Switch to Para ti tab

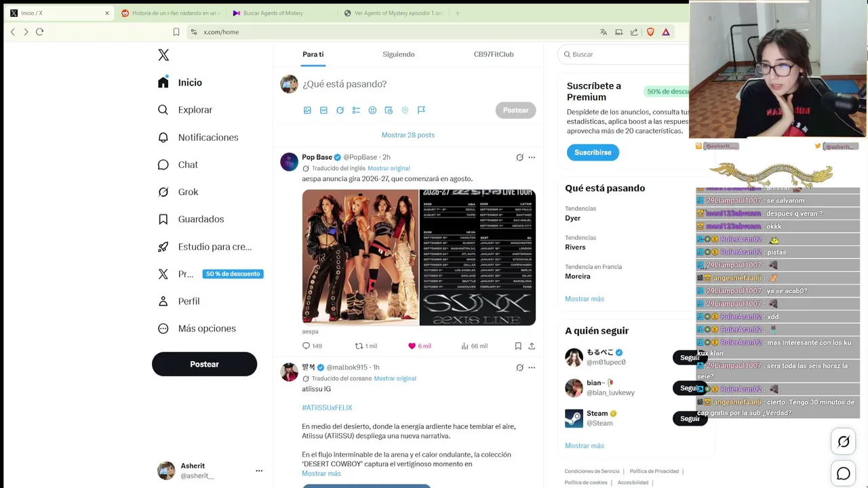[x=313, y=54]
